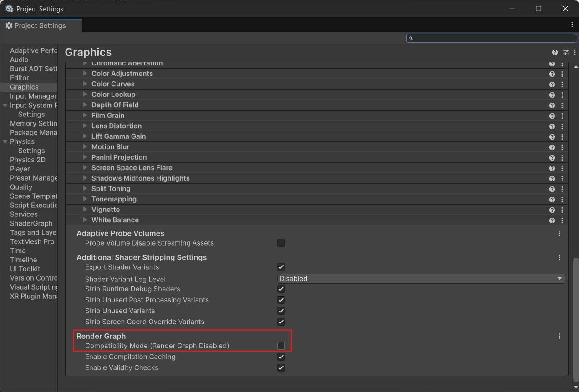The width and height of the screenshot is (579, 392).
Task: Open Adaptive Probe Volumes options menu
Action: [559, 233]
